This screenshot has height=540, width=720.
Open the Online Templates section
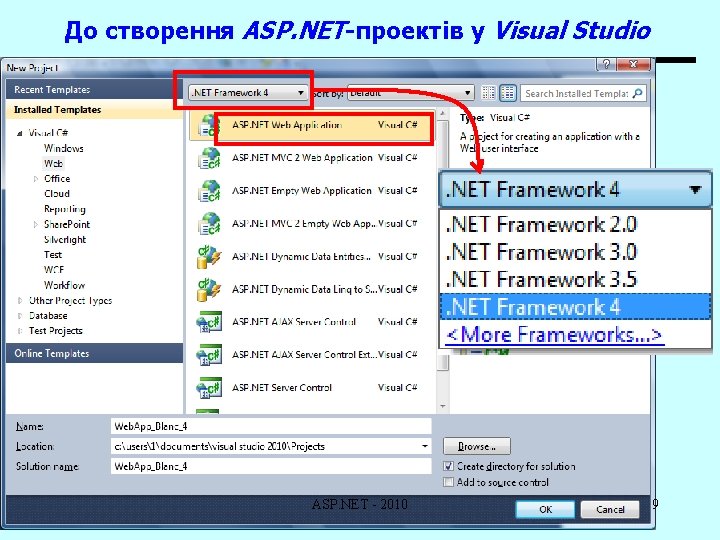[94, 353]
